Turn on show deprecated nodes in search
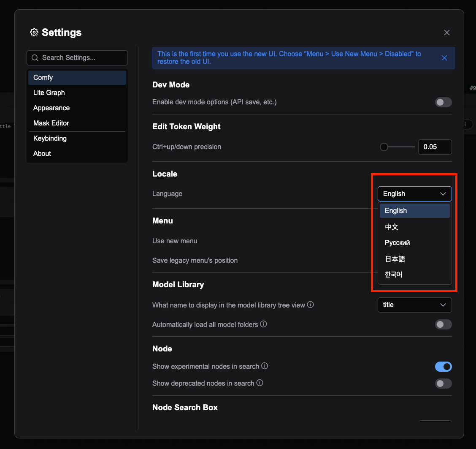This screenshot has height=449, width=476. point(443,384)
